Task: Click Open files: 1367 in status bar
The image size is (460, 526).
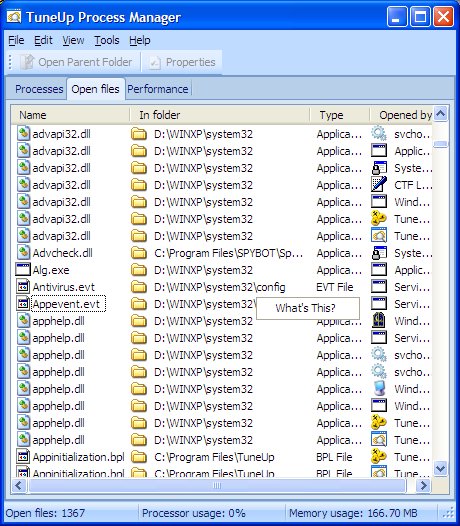Action: tap(45, 513)
